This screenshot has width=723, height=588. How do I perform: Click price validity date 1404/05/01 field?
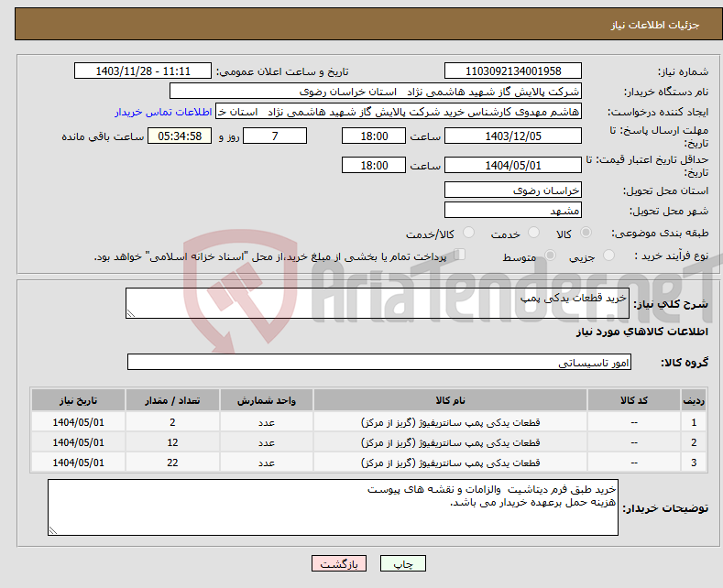click(513, 165)
